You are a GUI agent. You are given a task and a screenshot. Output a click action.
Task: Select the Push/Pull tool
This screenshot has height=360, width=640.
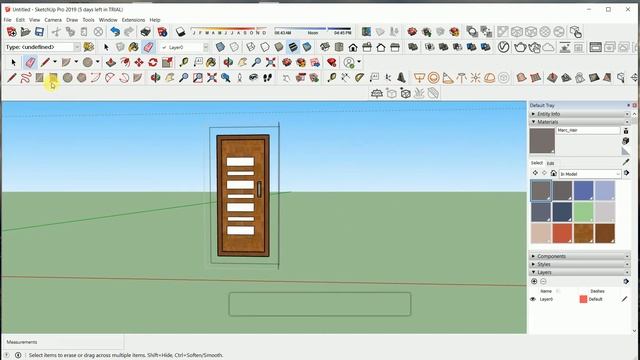click(111, 62)
